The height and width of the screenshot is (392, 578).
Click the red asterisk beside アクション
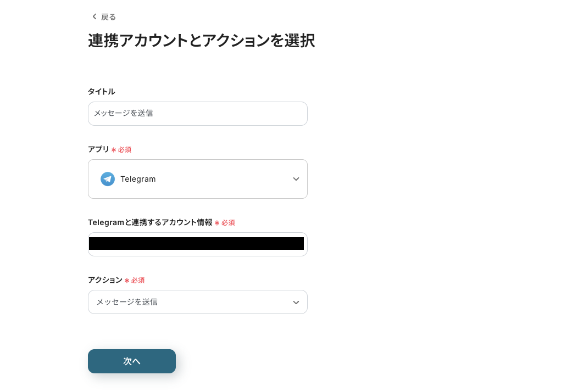tap(127, 281)
